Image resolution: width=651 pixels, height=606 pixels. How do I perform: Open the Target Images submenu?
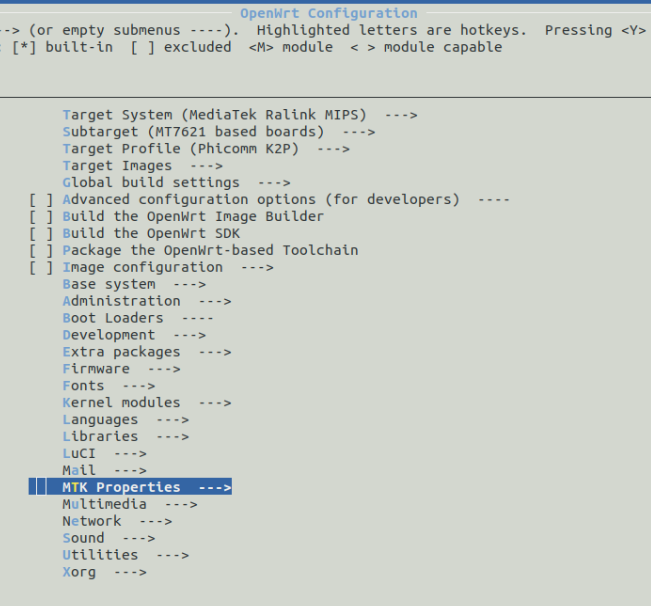142,166
